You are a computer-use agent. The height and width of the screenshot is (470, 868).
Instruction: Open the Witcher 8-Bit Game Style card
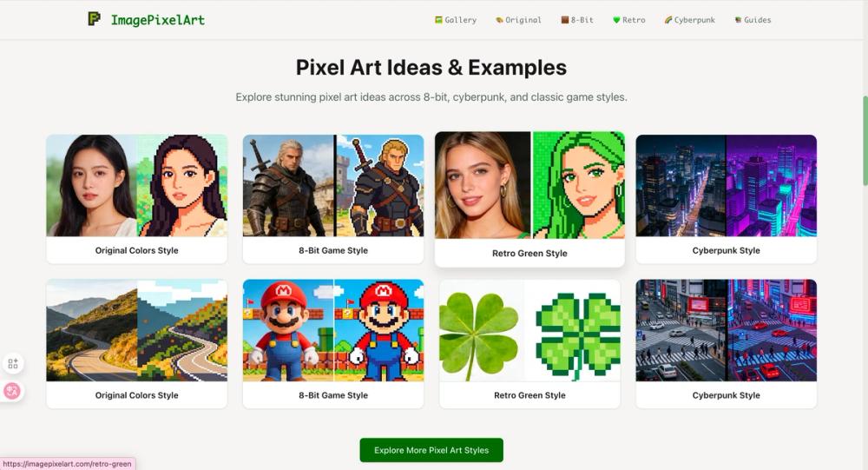point(333,199)
